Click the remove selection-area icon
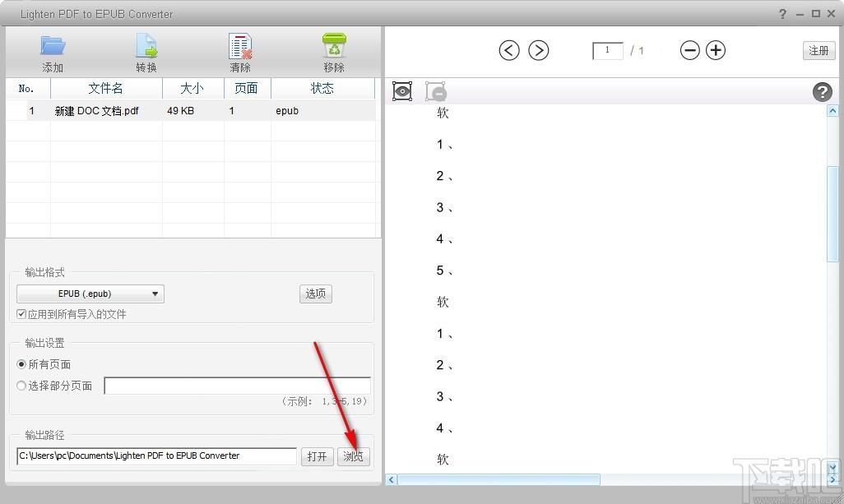Screen dimensions: 844x504 (435, 91)
